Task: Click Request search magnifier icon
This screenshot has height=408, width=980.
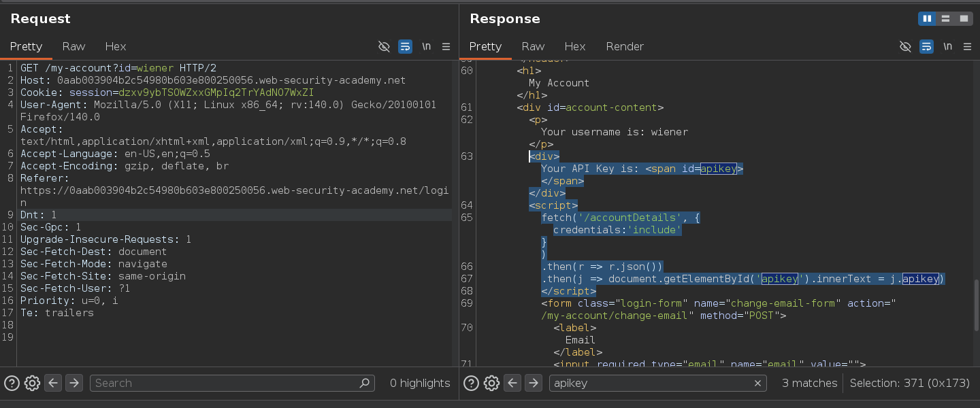Action: [x=365, y=383]
